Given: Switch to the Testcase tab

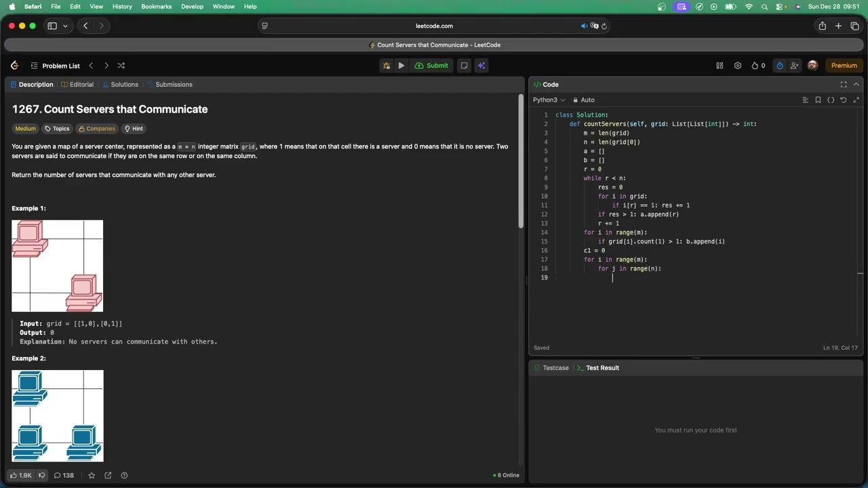Looking at the screenshot, I should point(551,368).
